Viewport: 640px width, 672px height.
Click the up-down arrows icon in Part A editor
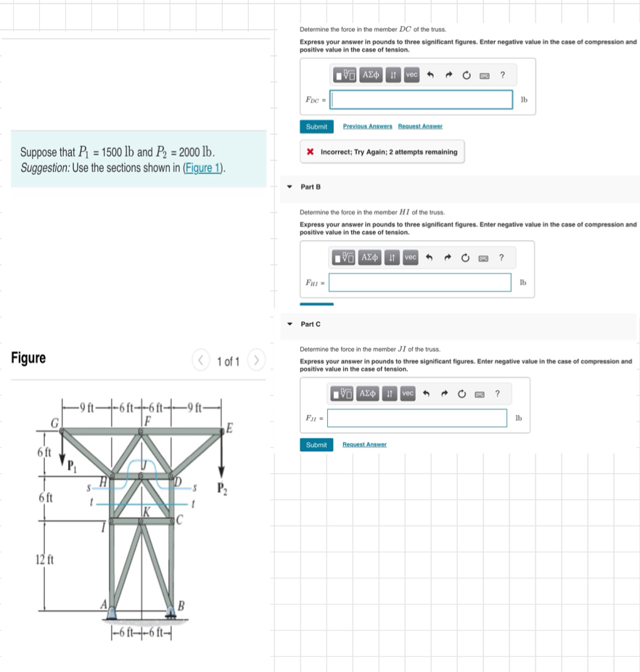393,74
